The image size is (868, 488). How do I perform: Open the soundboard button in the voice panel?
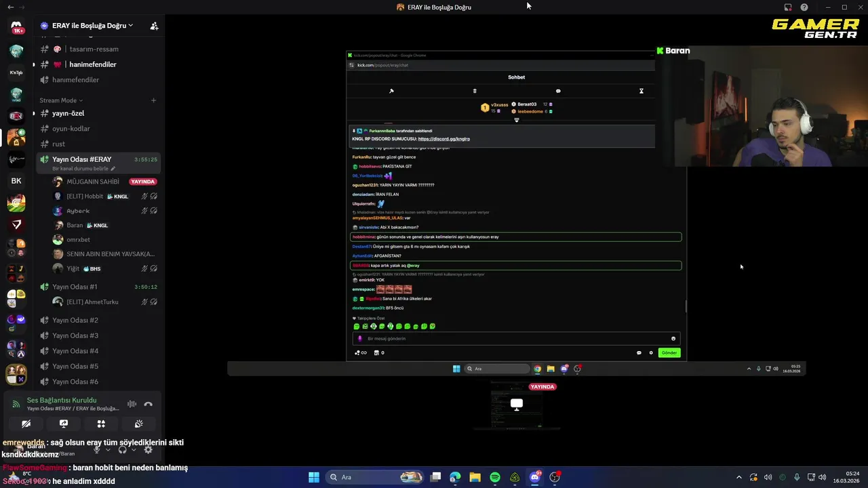[138, 424]
